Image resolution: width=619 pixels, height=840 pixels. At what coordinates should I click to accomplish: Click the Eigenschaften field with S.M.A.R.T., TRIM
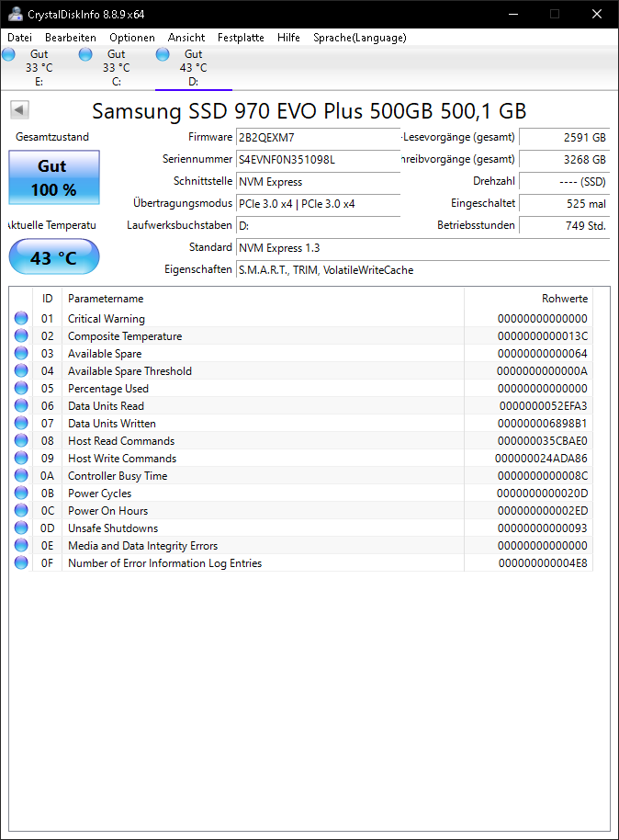(x=423, y=270)
